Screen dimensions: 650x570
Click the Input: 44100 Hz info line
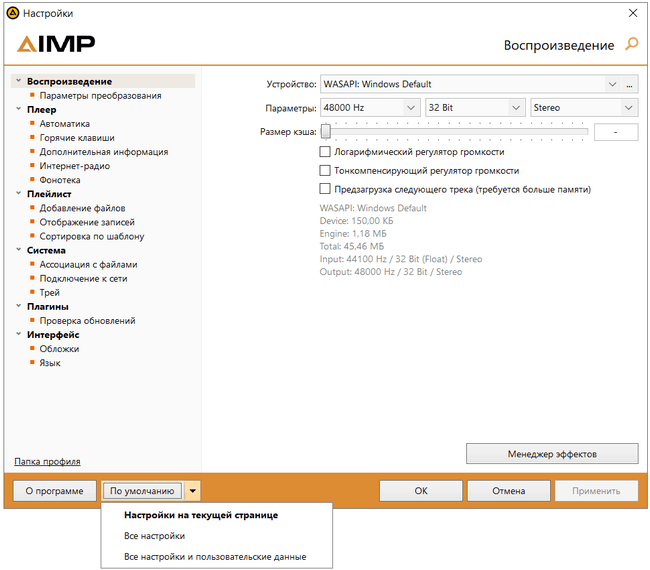[x=401, y=259]
